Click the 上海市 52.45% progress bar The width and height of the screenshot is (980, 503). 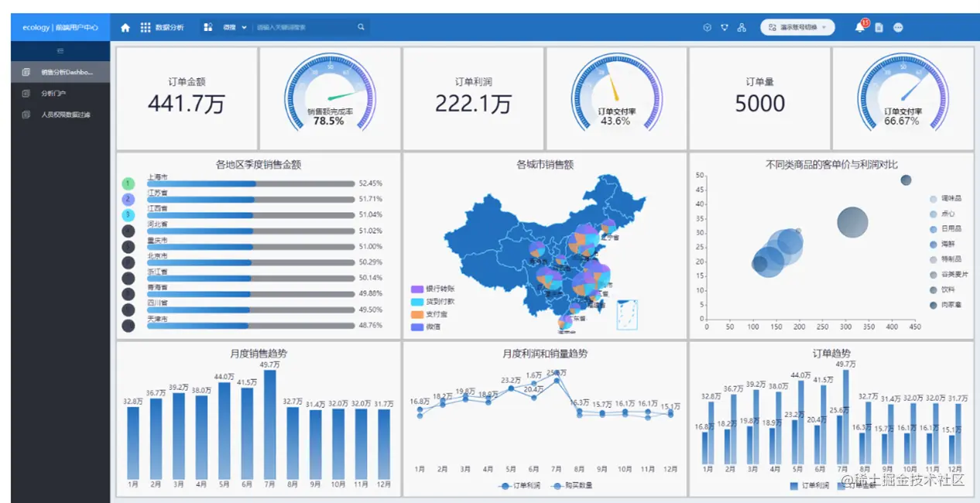click(250, 184)
